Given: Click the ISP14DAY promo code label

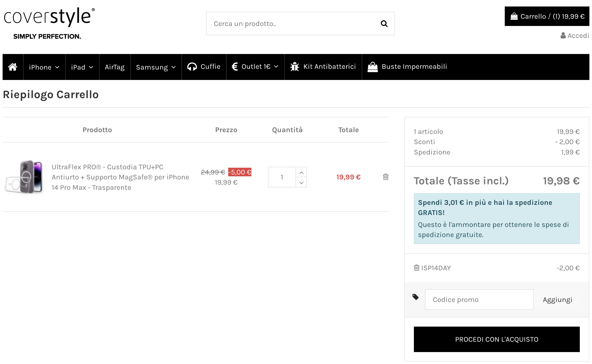Looking at the screenshot, I should click(436, 268).
